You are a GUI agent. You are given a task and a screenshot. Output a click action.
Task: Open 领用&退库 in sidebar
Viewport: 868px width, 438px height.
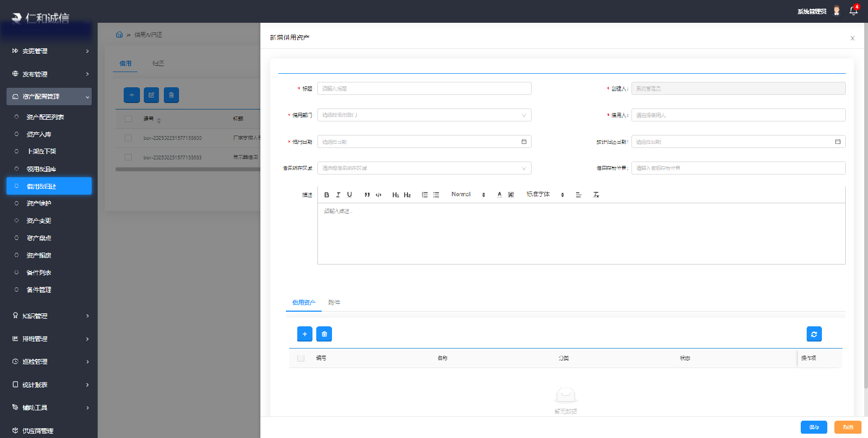coord(41,169)
